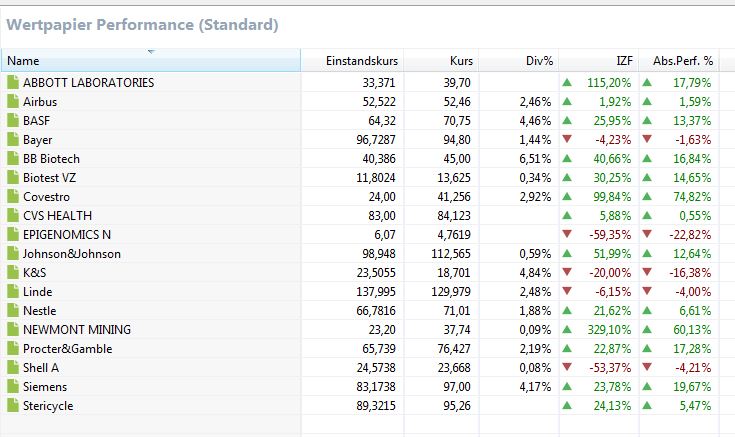Screen dimensions: 735x437
Task: Click the IZF column header
Action: (623, 61)
